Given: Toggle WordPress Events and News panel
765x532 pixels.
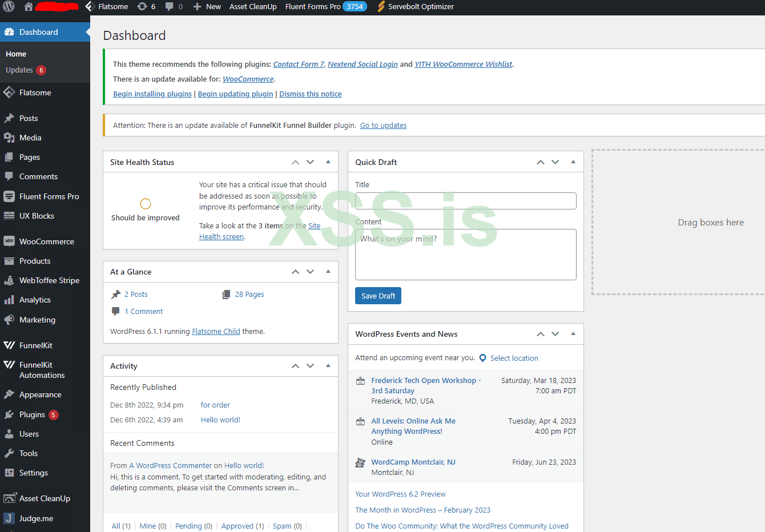Looking at the screenshot, I should click(x=573, y=334).
